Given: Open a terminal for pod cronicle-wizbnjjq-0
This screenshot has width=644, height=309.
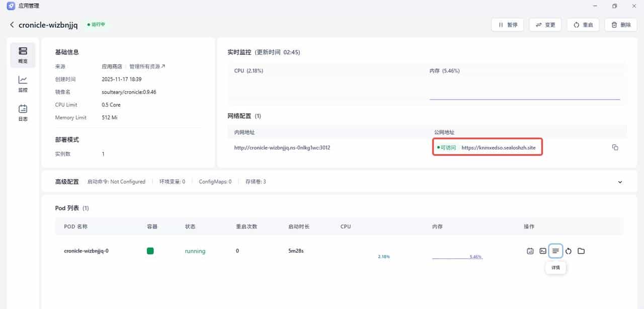Looking at the screenshot, I should click(542, 251).
